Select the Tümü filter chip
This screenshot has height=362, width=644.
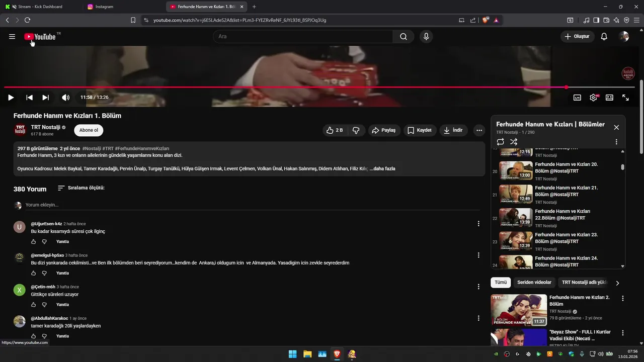(x=501, y=283)
